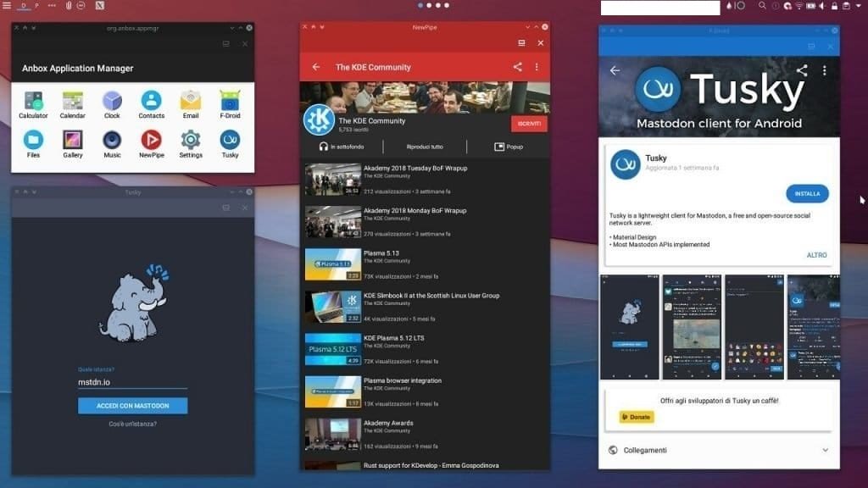Expand the Collegamenti section
This screenshot has width=868, height=488.
719,451
